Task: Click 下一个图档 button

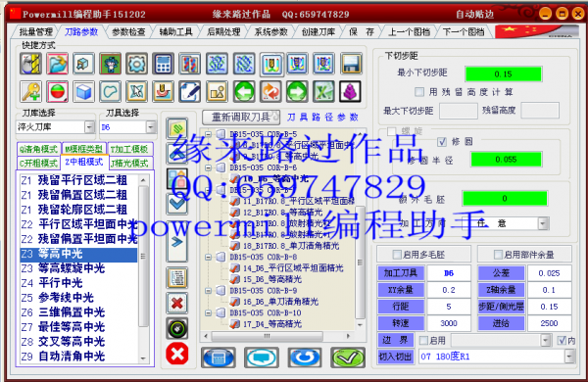Action: [464, 32]
